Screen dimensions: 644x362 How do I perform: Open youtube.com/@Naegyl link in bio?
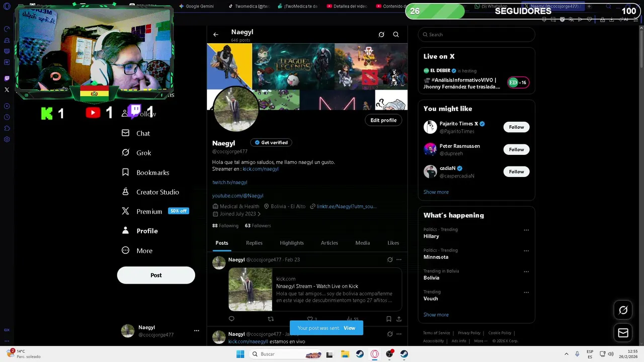237,196
